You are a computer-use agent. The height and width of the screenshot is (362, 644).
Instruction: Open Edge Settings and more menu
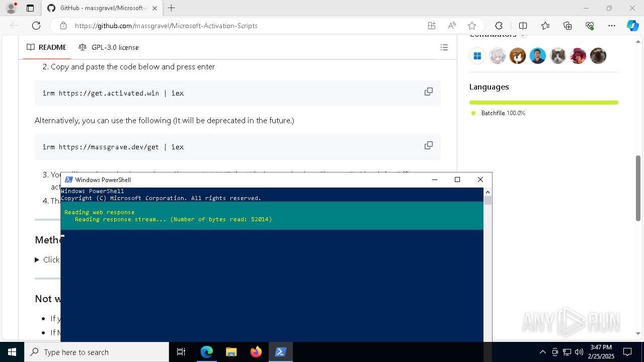[612, 26]
